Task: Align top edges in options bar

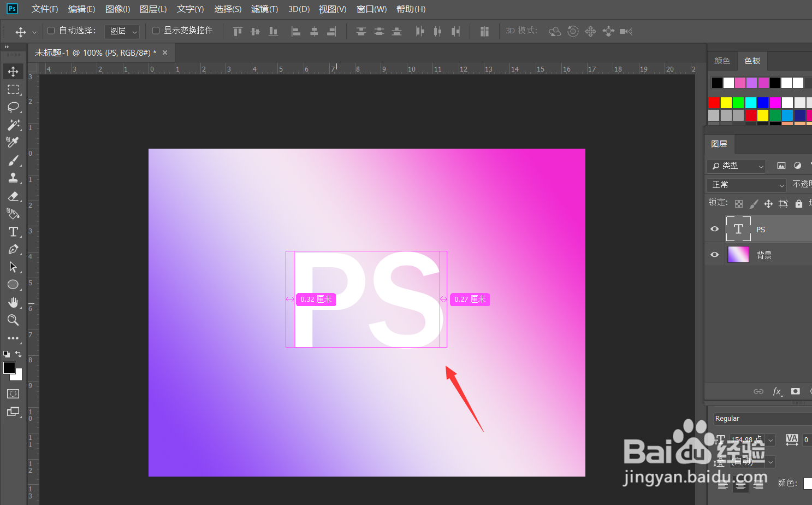Action: point(238,31)
